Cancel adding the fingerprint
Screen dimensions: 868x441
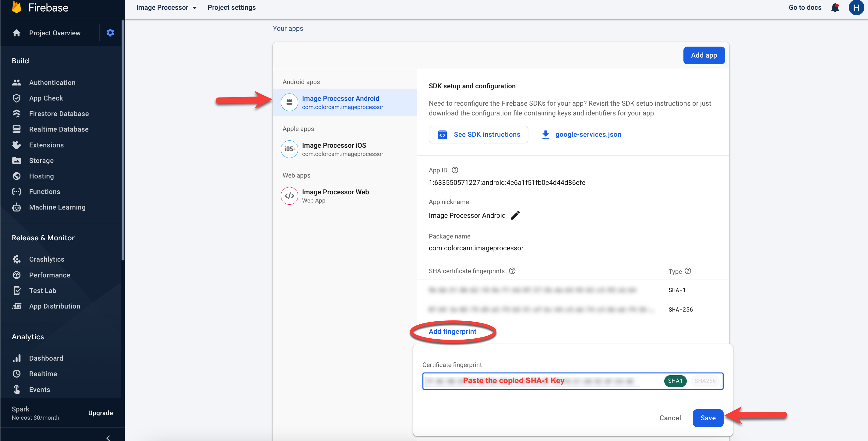pyautogui.click(x=670, y=418)
